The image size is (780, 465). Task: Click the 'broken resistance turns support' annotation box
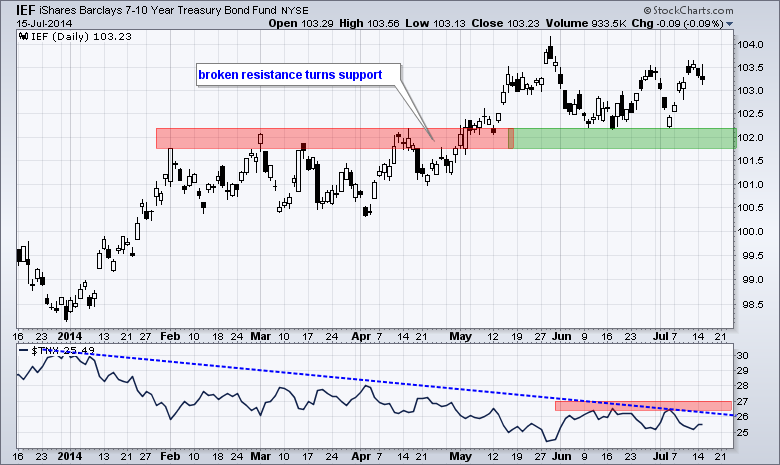(298, 75)
